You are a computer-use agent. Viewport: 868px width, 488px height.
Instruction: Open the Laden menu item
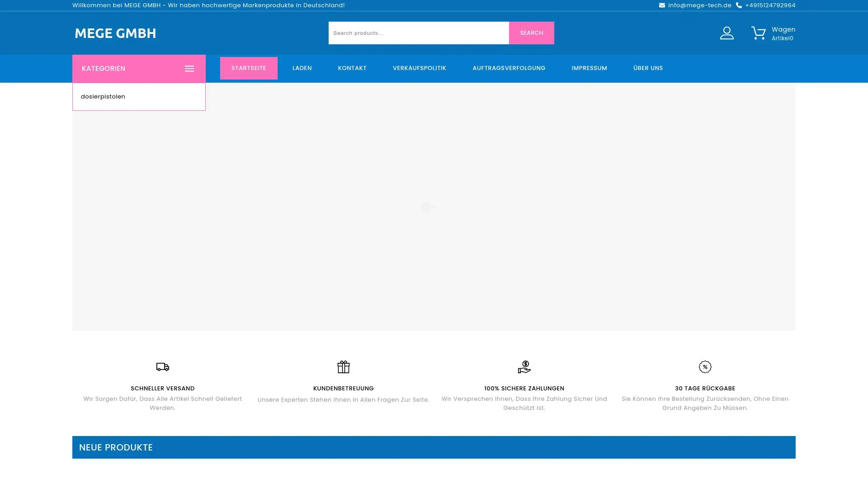(302, 68)
